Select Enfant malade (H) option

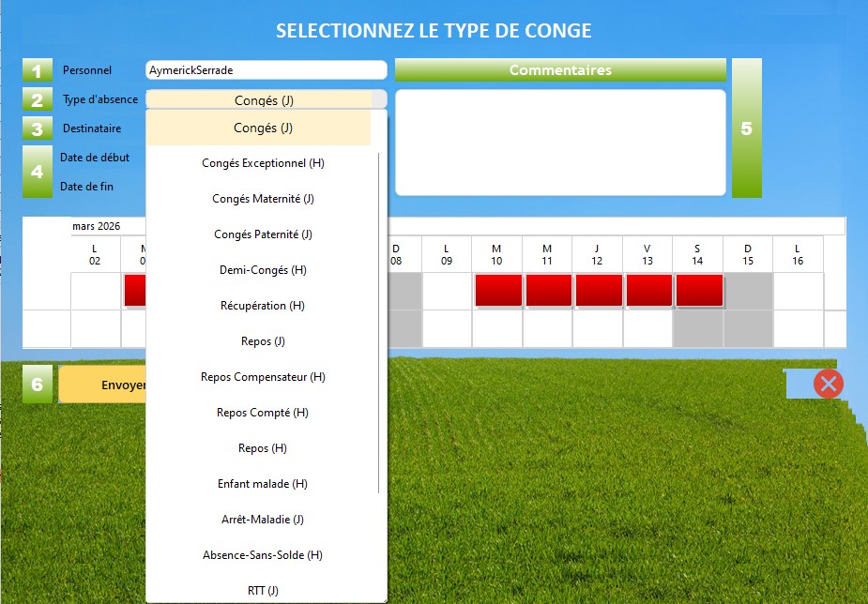coord(263,484)
